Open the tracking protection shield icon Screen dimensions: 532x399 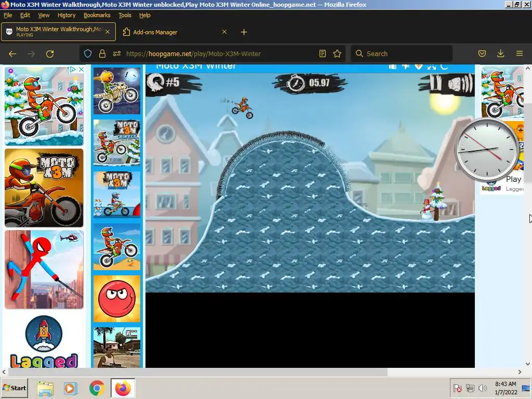[88, 54]
